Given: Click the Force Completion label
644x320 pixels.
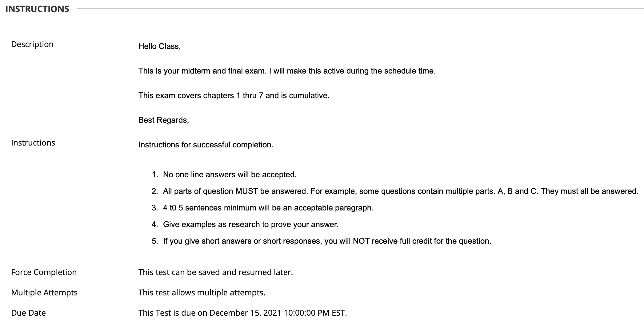Looking at the screenshot, I should point(44,272).
